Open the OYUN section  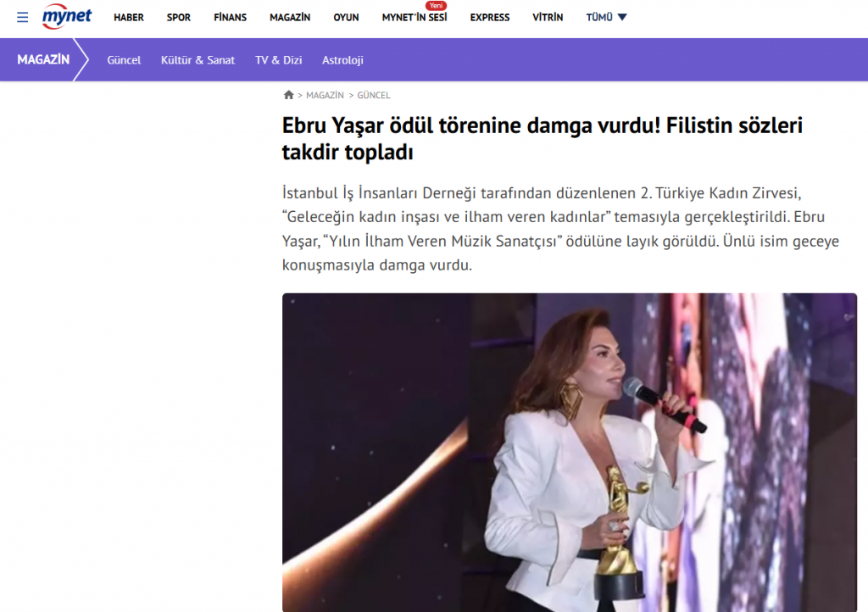(x=346, y=17)
